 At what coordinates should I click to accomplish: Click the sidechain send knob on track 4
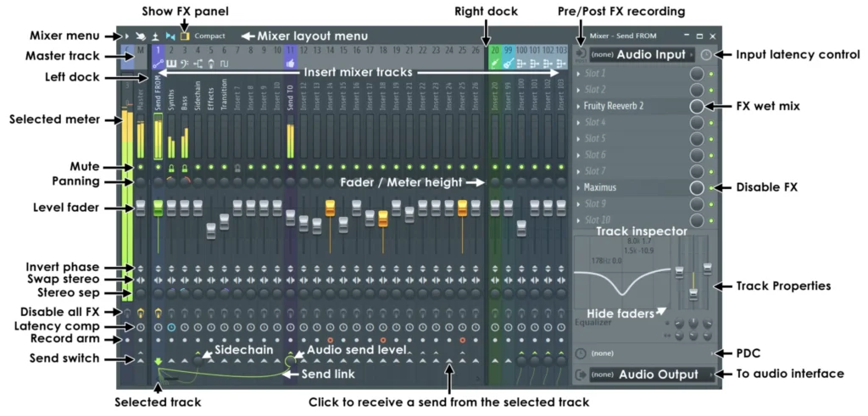click(198, 361)
